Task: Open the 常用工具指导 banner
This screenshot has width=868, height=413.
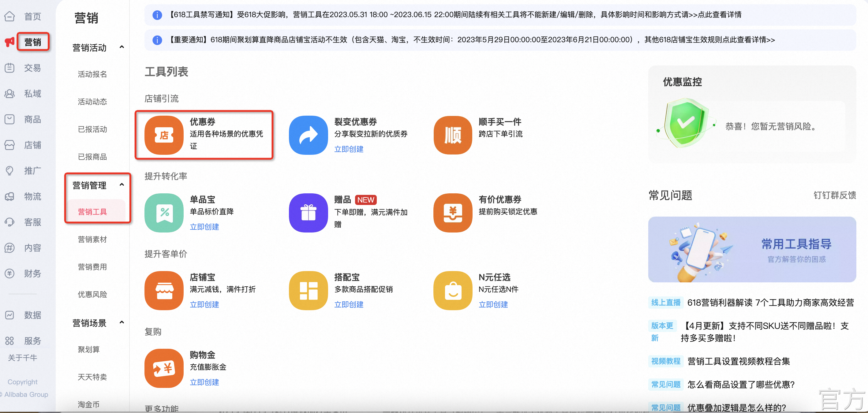Action: [752, 249]
